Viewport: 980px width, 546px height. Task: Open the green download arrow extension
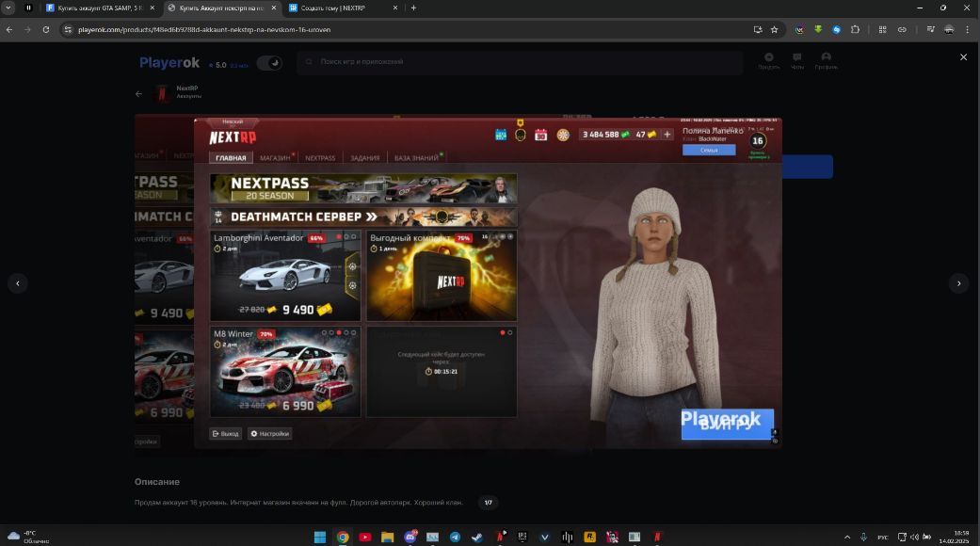(x=817, y=29)
